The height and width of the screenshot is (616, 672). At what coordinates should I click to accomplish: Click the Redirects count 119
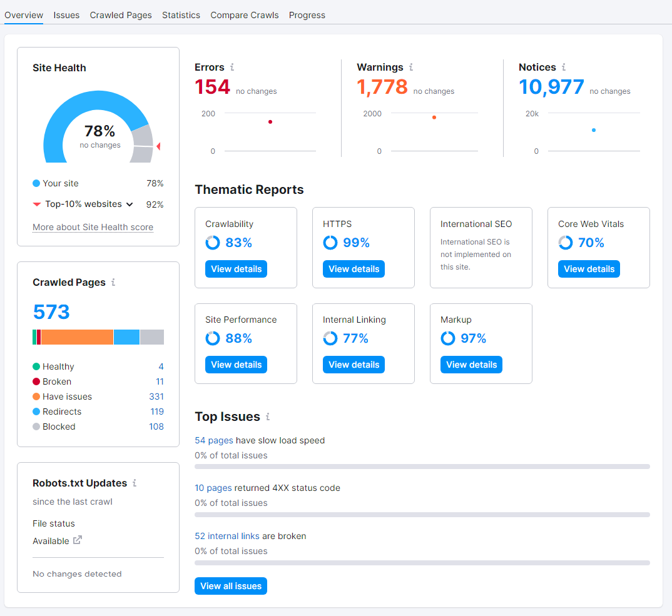pos(157,412)
